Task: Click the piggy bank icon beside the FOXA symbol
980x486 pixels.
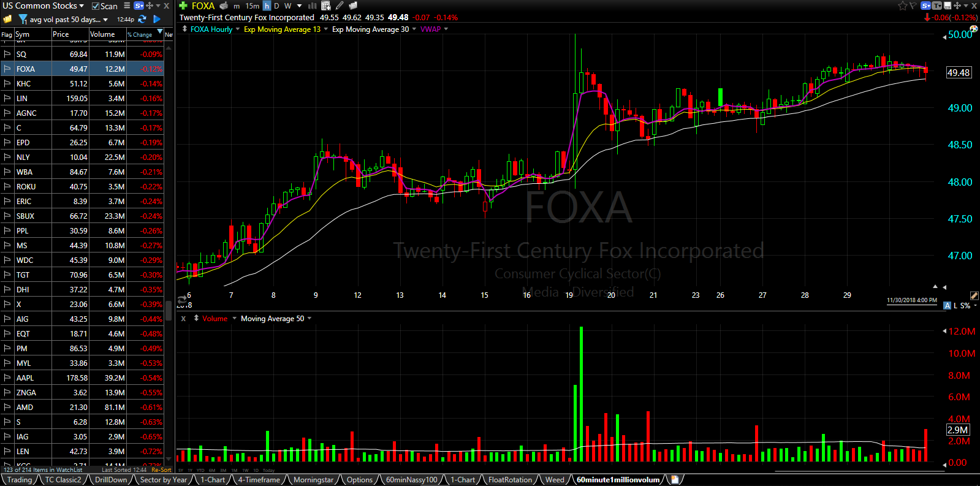Action: coord(224,6)
